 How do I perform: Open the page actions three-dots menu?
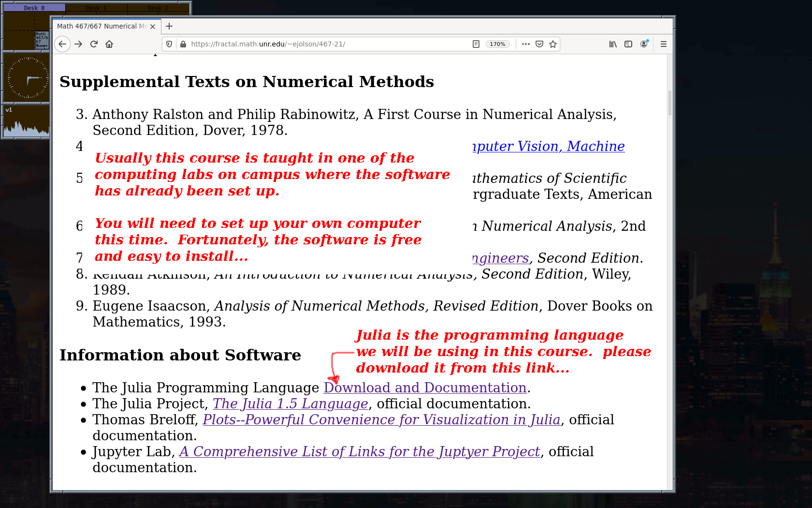pos(526,44)
